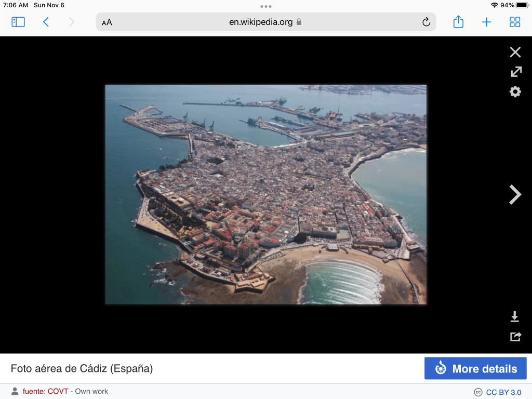Show next image with right chevron

(x=515, y=194)
